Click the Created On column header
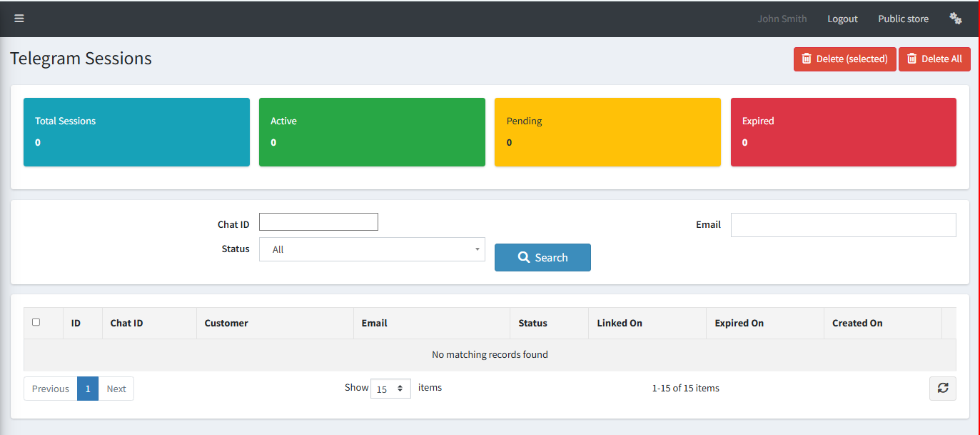The image size is (980, 435). click(882, 323)
